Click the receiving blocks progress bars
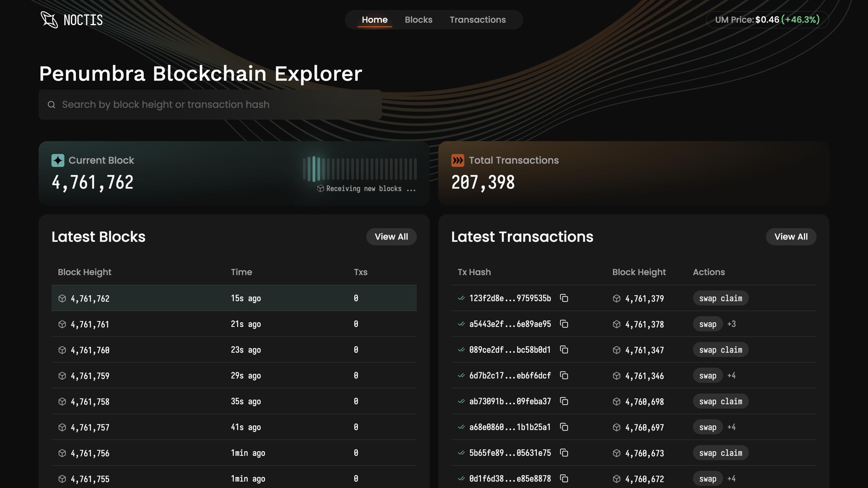Viewport: 868px width, 488px height. [359, 169]
